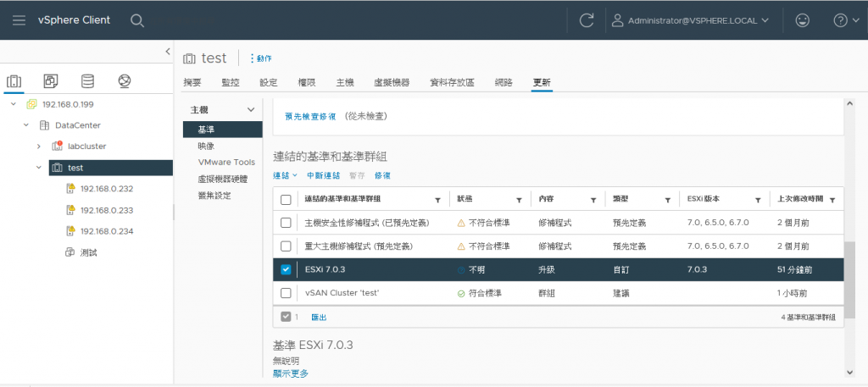Open the 動作 actions menu
This screenshot has width=868, height=387.
pyautogui.click(x=261, y=58)
